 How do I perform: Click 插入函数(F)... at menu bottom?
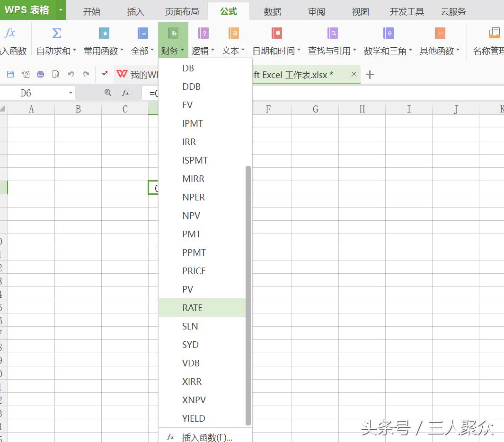[207, 437]
